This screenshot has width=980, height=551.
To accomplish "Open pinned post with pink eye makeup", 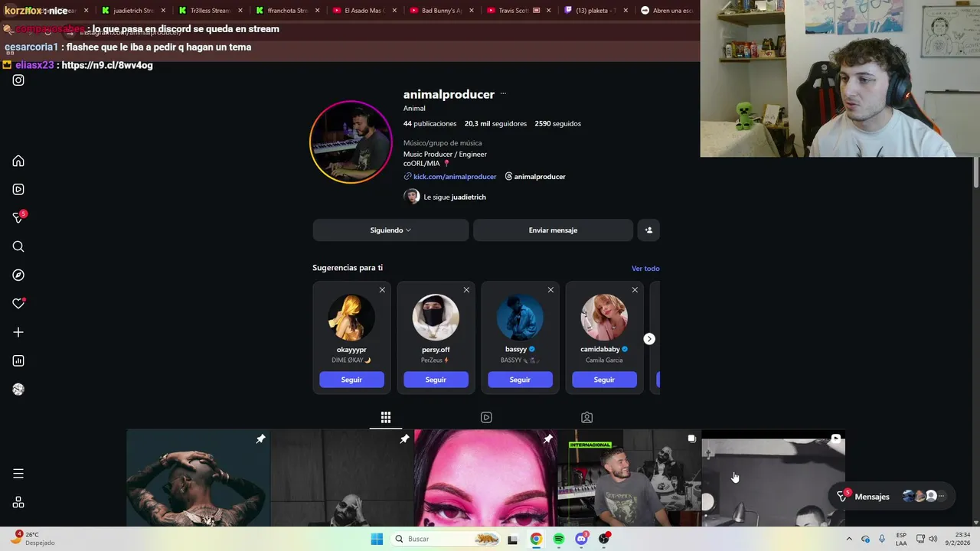I will pos(485,478).
